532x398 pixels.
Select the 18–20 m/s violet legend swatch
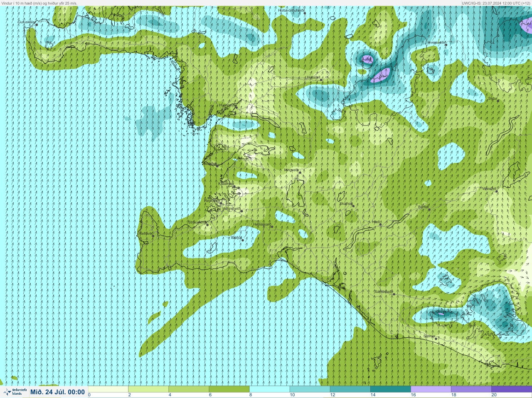[471, 389]
